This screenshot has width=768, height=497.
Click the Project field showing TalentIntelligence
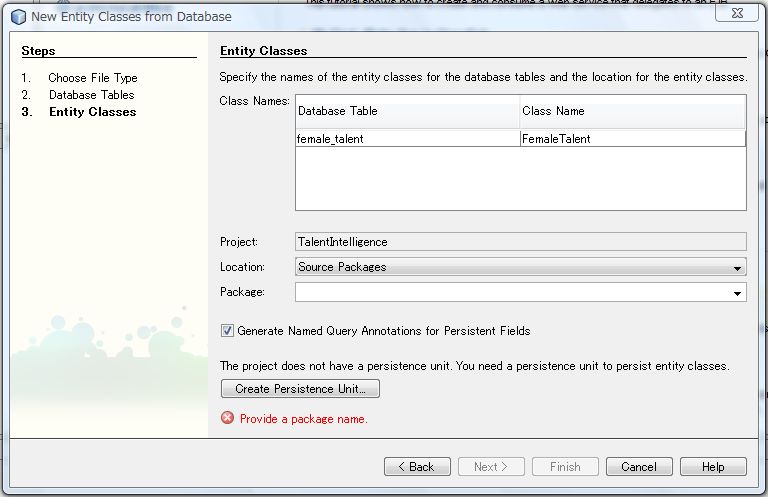coord(520,241)
